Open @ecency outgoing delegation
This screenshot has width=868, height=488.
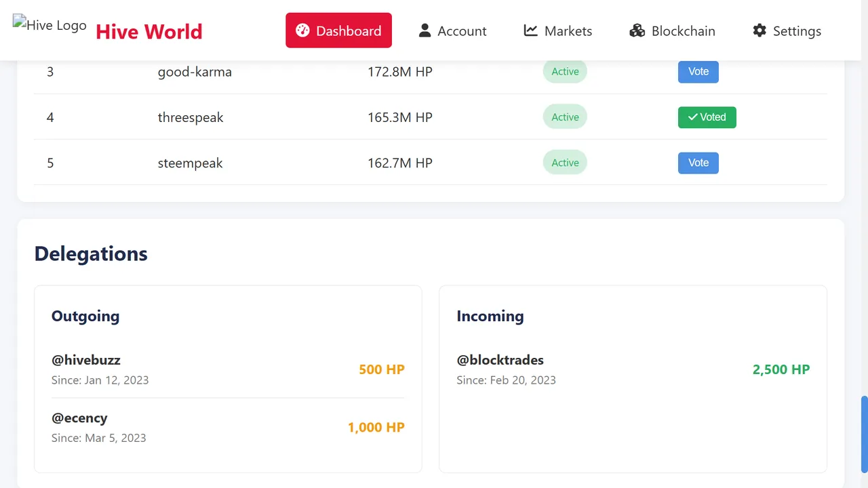(x=79, y=418)
